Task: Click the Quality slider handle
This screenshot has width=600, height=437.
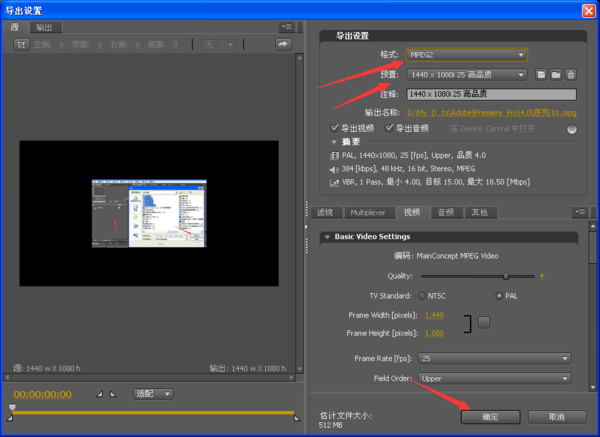Action: pyautogui.click(x=506, y=275)
